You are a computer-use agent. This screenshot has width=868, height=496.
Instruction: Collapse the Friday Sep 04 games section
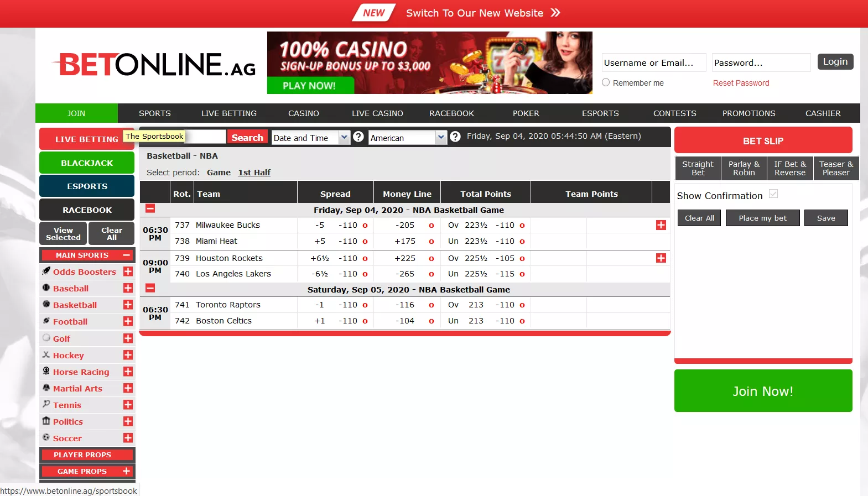[150, 208]
